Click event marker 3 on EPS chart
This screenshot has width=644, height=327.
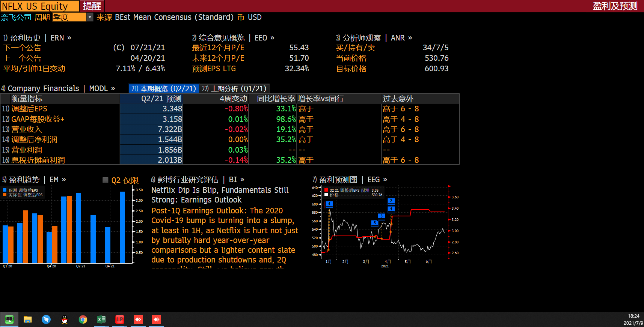(382, 216)
